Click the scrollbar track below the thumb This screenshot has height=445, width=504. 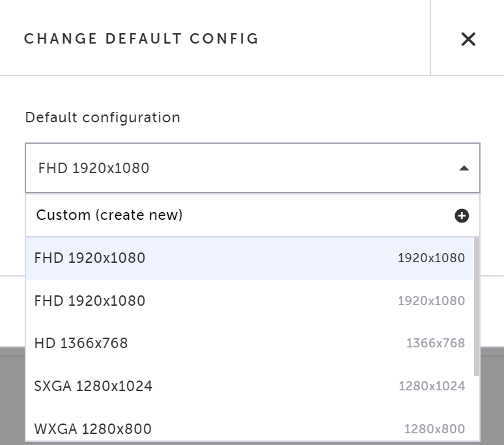pyautogui.click(x=477, y=408)
